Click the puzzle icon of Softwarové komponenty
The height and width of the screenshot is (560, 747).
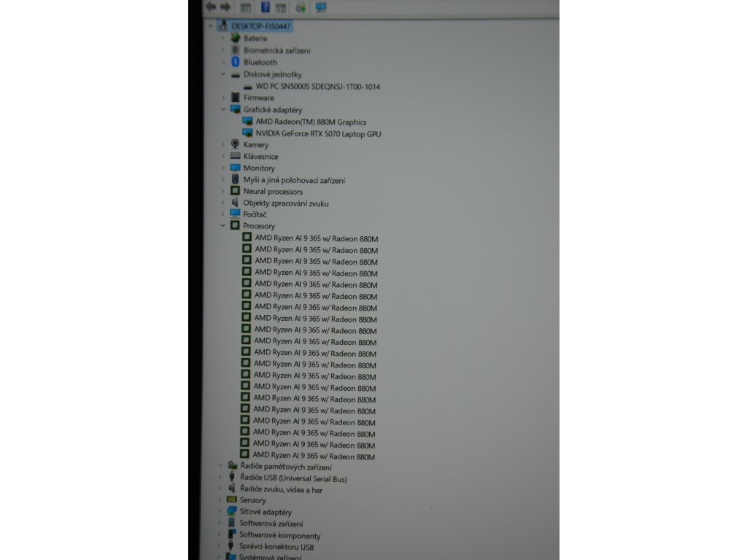point(231,534)
